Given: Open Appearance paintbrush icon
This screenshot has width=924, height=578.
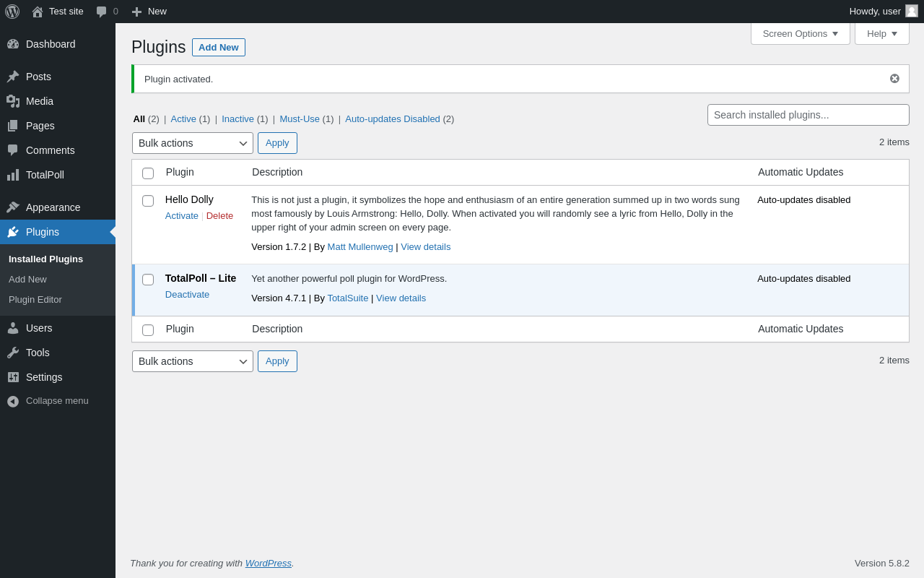Looking at the screenshot, I should pyautogui.click(x=13, y=207).
